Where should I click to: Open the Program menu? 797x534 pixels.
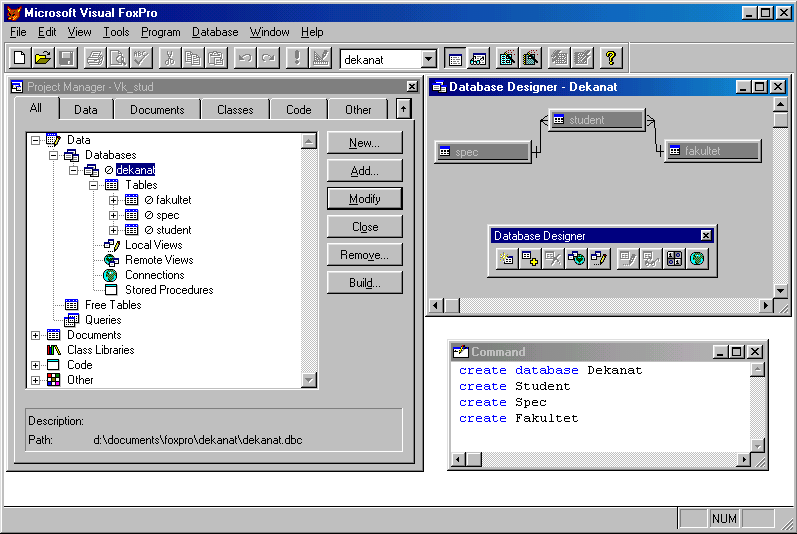pyautogui.click(x=161, y=32)
